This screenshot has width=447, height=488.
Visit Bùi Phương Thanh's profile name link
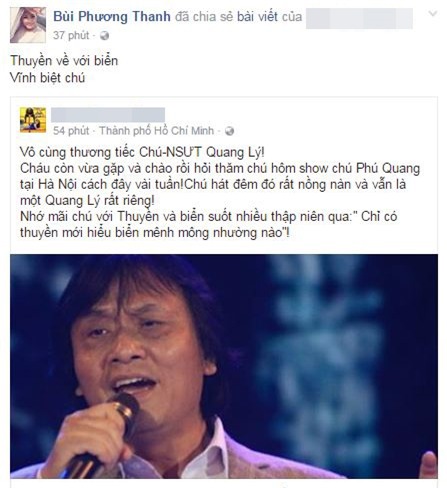(x=112, y=16)
